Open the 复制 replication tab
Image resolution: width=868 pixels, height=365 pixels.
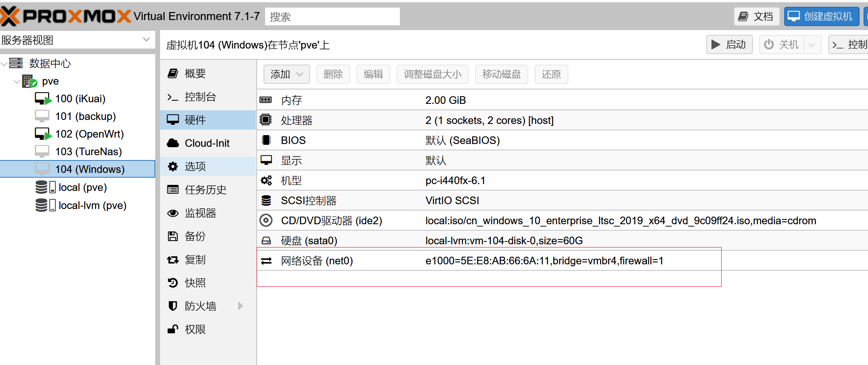pyautogui.click(x=208, y=260)
